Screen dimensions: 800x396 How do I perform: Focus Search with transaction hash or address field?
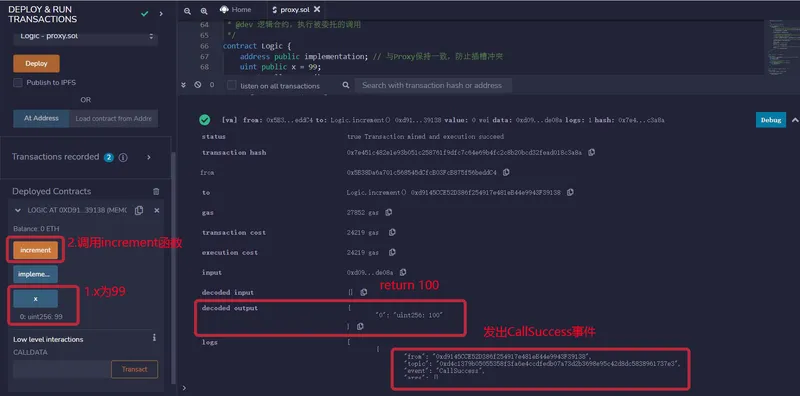[x=433, y=85]
